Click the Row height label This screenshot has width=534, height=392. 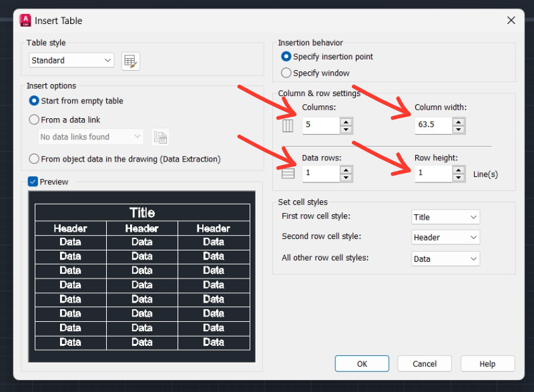coord(436,158)
